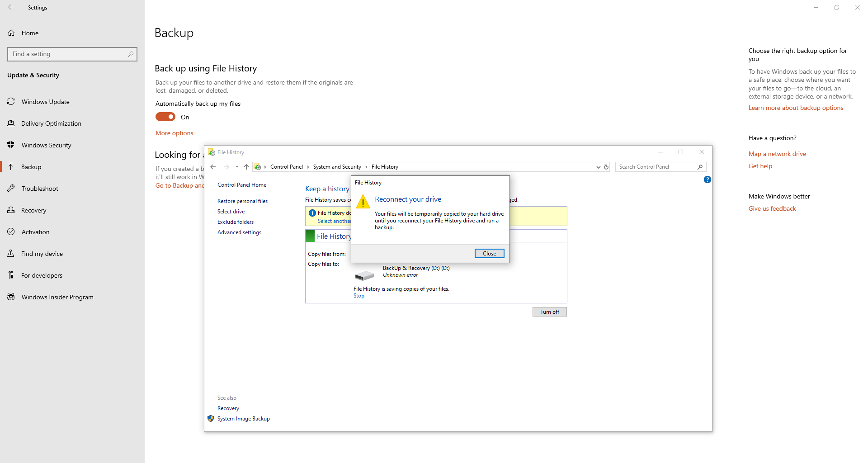Close the Reconnect your drive dialog

(x=489, y=254)
